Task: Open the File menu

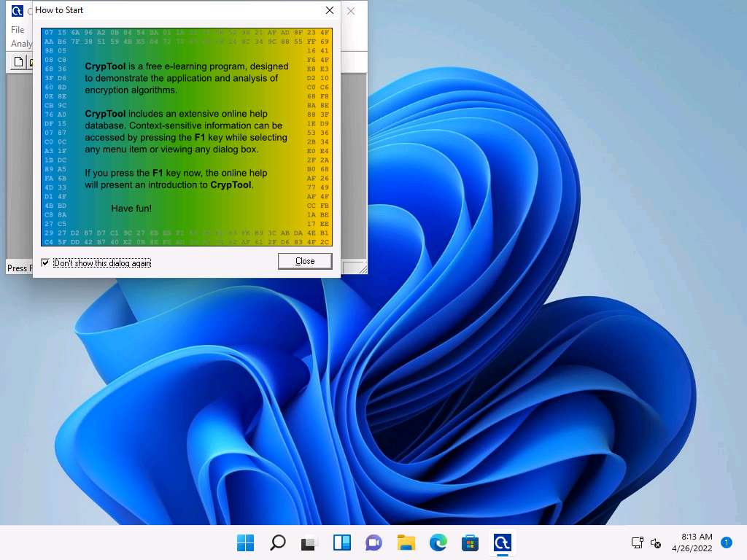Action: pyautogui.click(x=18, y=30)
